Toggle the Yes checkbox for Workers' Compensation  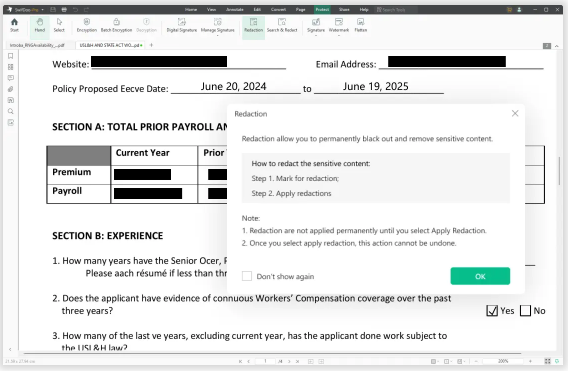[492, 310]
